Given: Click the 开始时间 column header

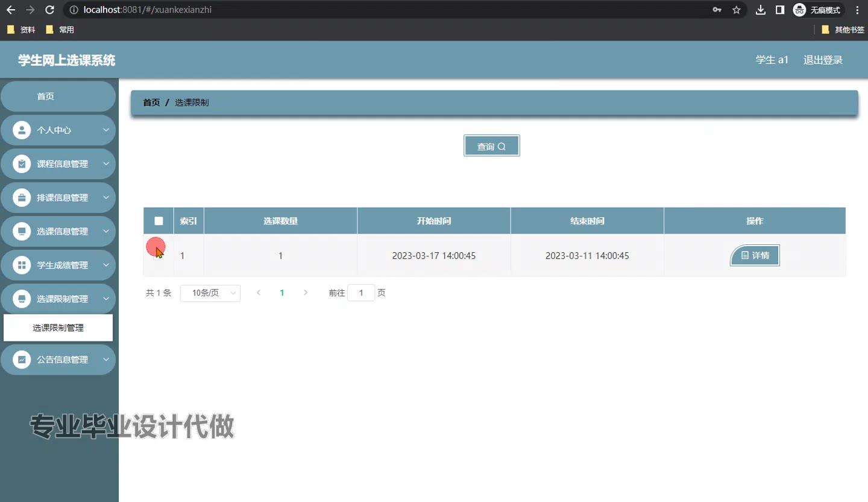Looking at the screenshot, I should tap(434, 221).
